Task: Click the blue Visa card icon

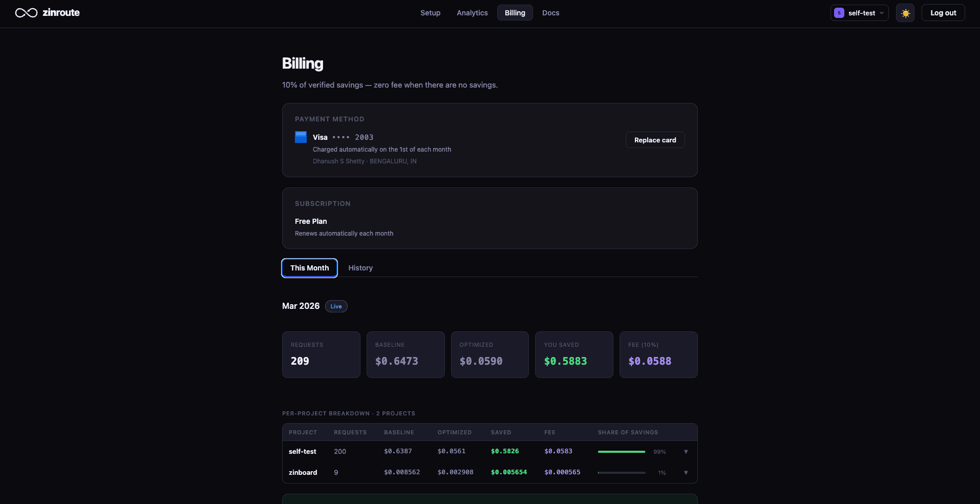Action: click(301, 137)
